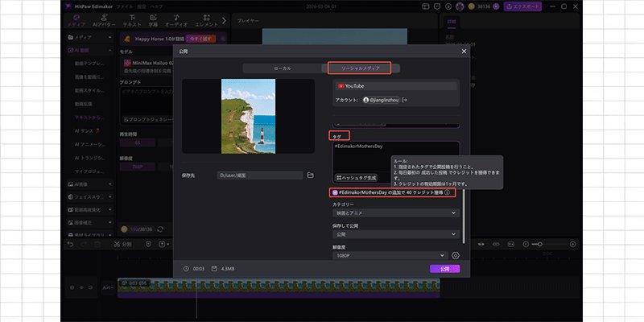Click the video clip on the timeline track
The width and height of the screenshot is (644, 322).
279,287
